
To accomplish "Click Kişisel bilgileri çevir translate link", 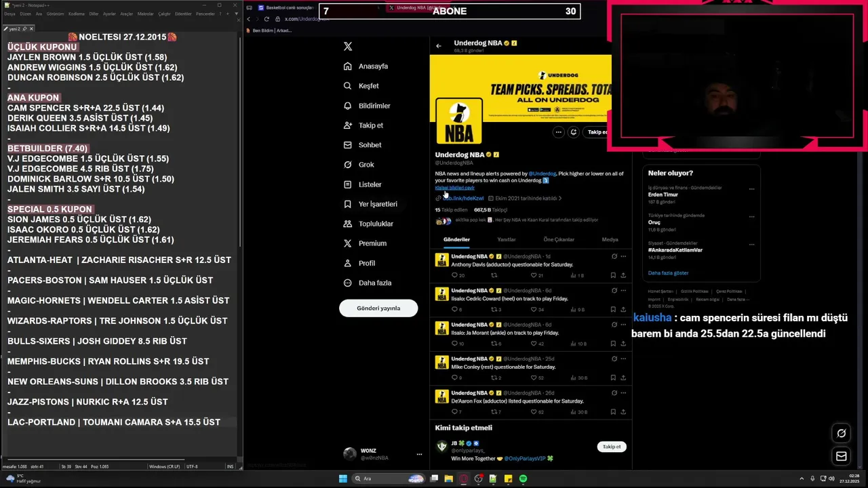I will coord(454,188).
